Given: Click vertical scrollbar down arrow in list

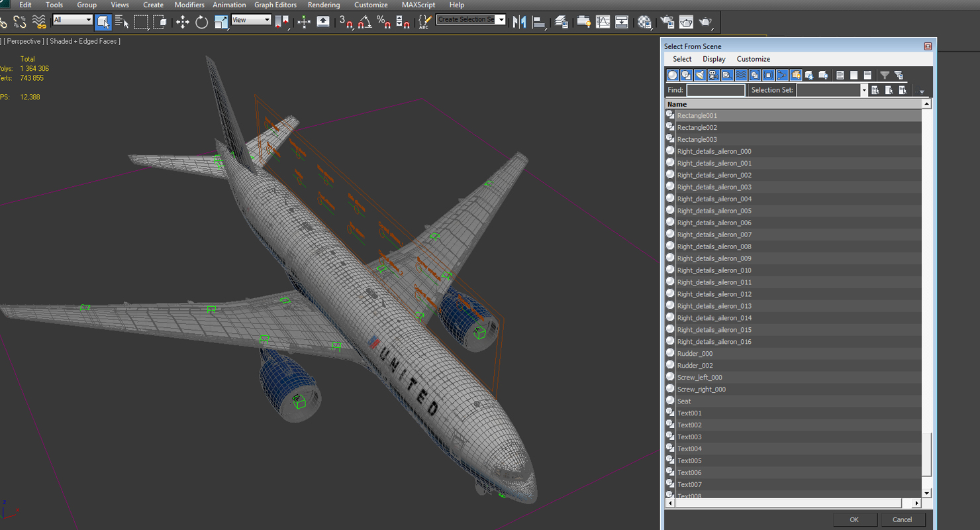Looking at the screenshot, I should [926, 493].
